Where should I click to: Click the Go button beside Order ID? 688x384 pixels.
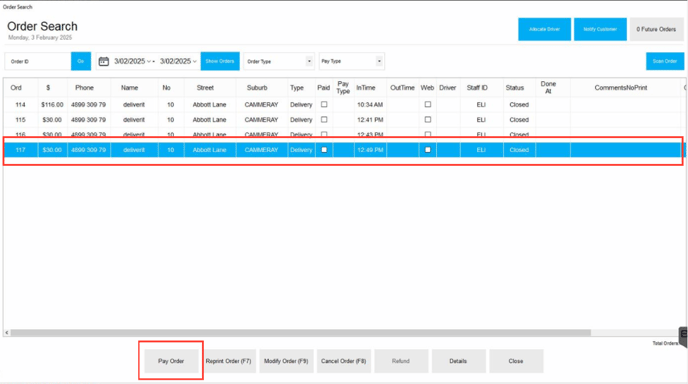[x=81, y=61]
